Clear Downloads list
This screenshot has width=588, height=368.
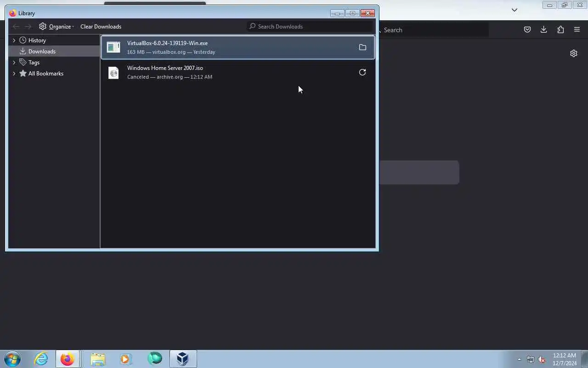101,27
